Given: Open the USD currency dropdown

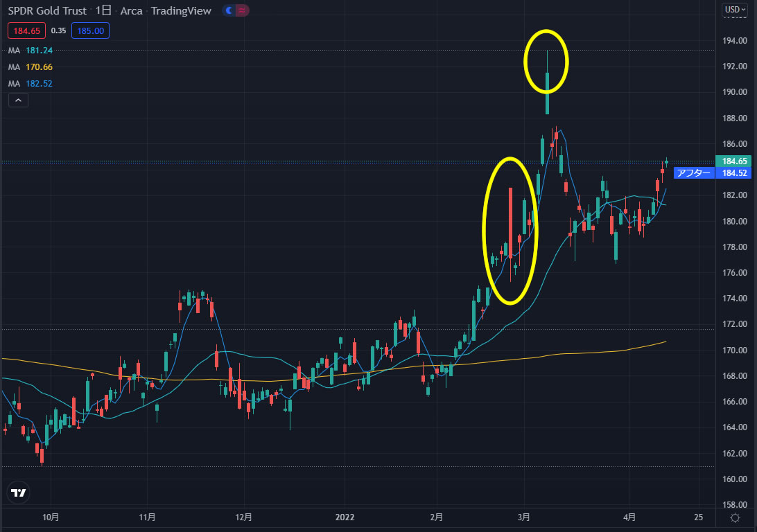Looking at the screenshot, I should click(733, 10).
